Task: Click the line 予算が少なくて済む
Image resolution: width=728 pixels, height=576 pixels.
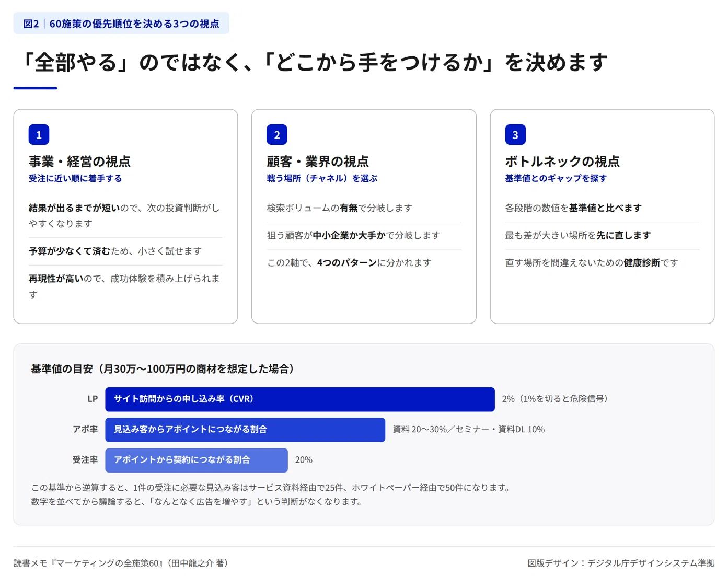Action: coord(115,251)
